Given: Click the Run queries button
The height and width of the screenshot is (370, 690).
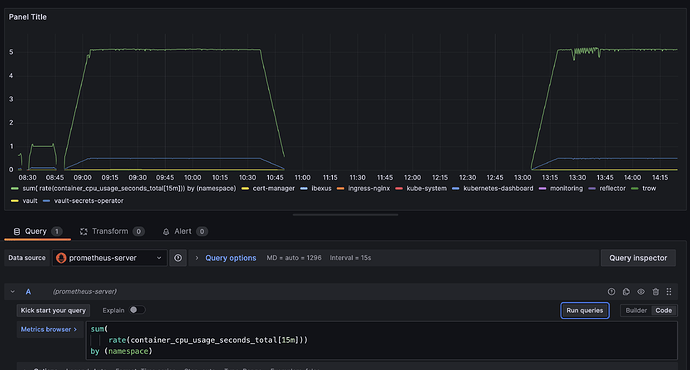Looking at the screenshot, I should [x=584, y=311].
